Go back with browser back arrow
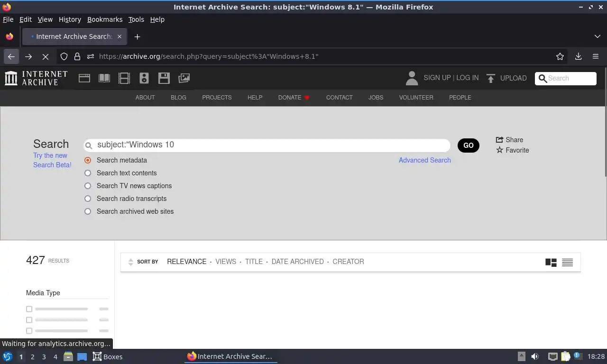This screenshot has height=364, width=607. pyautogui.click(x=11, y=56)
